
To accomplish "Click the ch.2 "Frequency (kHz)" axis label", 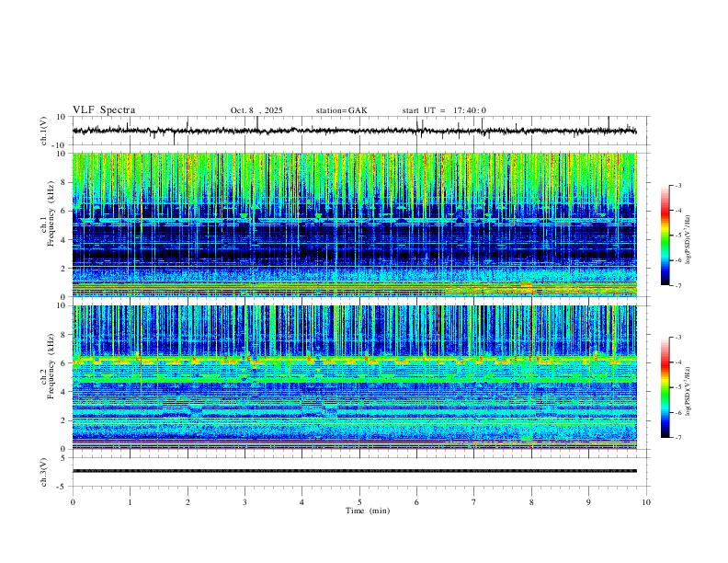I will click(x=51, y=366).
